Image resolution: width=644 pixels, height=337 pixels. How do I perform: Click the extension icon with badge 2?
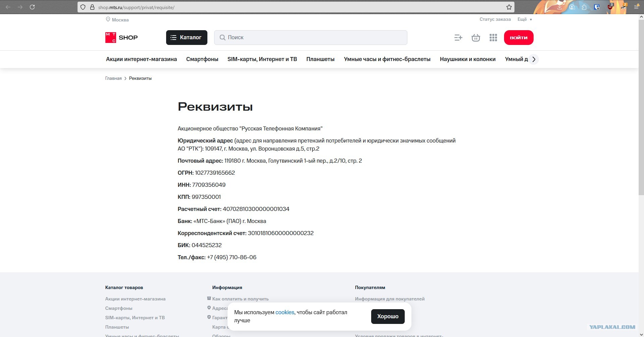pos(624,7)
